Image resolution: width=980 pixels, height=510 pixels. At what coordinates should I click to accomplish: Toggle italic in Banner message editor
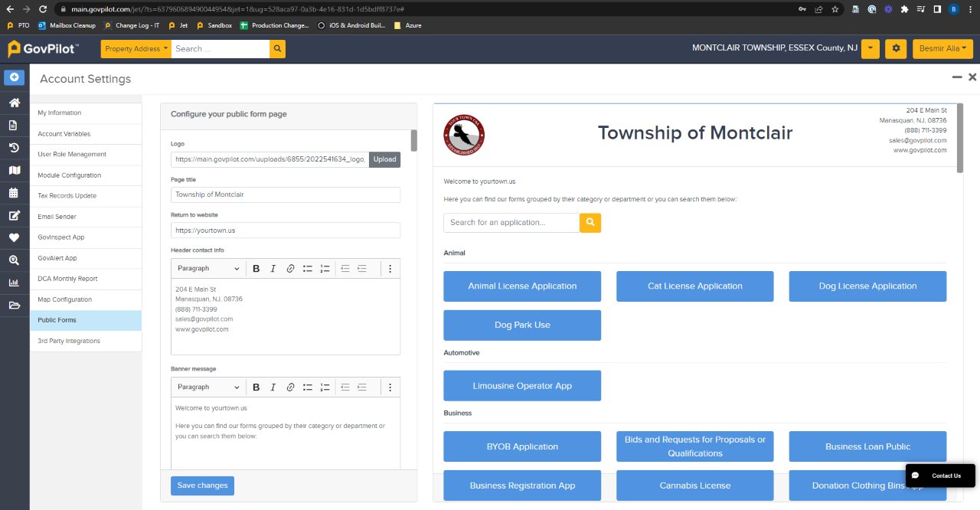coord(273,387)
